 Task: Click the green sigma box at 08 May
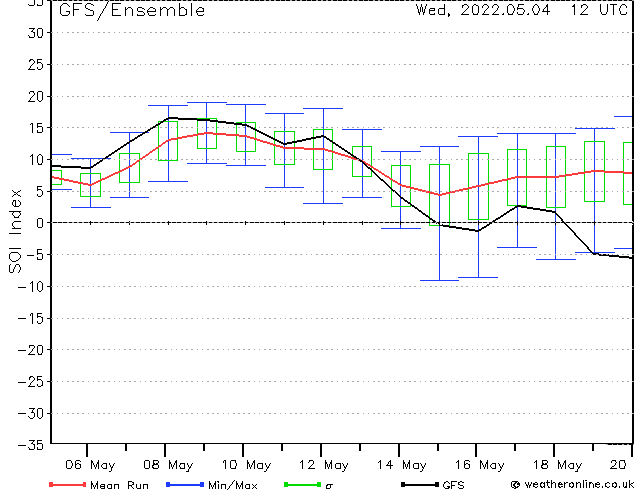coord(168,141)
